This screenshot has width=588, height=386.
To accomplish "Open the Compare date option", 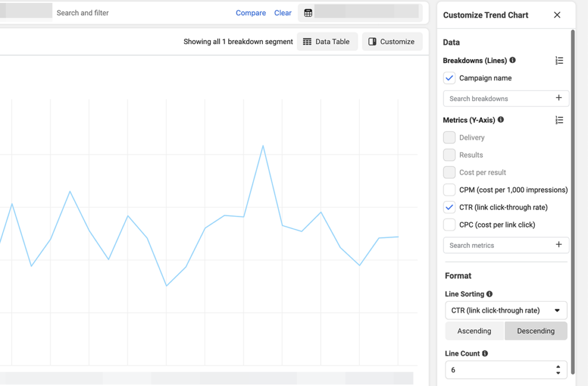I will (x=251, y=12).
